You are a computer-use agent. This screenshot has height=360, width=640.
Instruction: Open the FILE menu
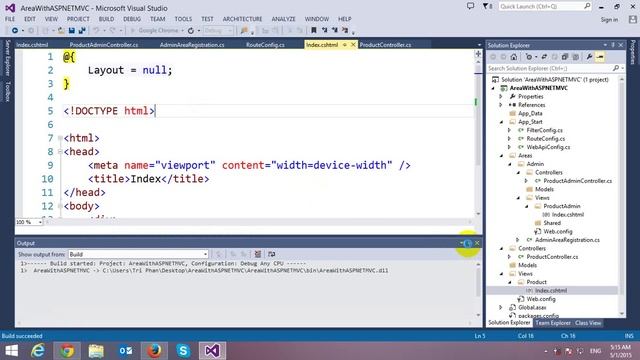[x=10, y=19]
